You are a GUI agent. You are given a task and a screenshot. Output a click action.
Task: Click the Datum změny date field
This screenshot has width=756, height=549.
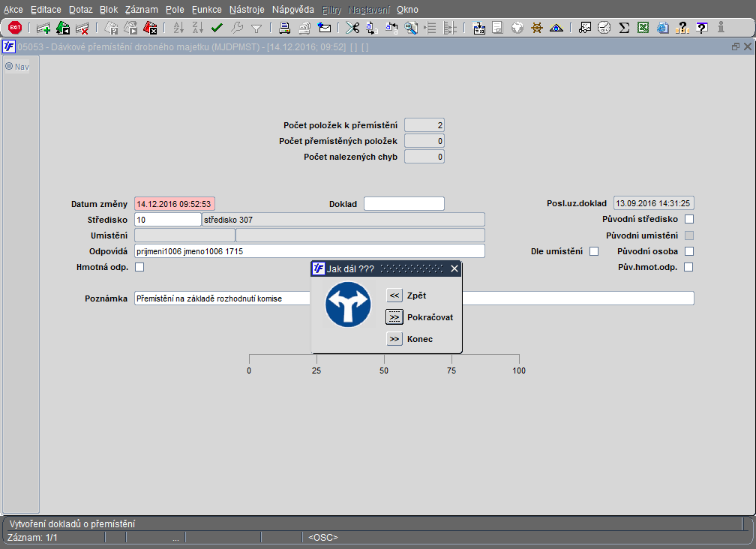tap(175, 204)
